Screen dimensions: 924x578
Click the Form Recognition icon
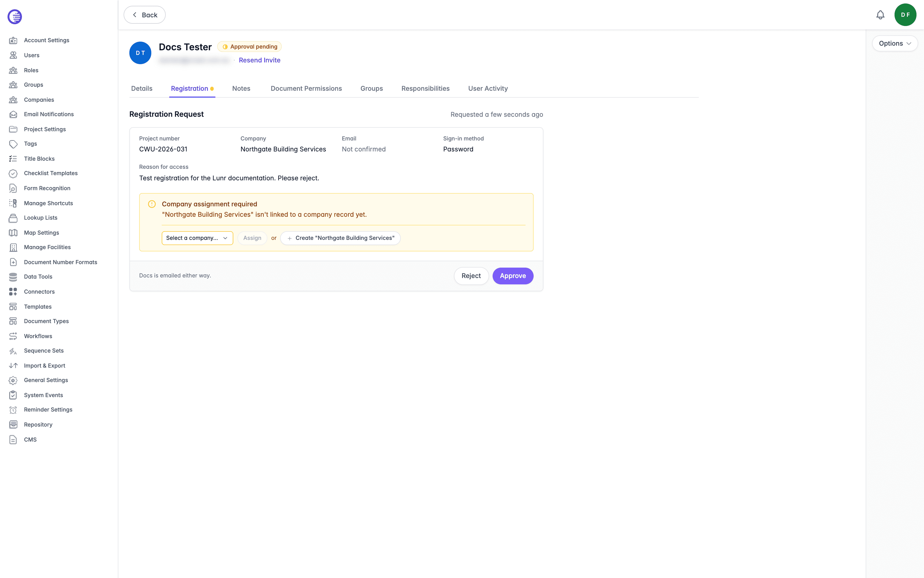(x=13, y=188)
